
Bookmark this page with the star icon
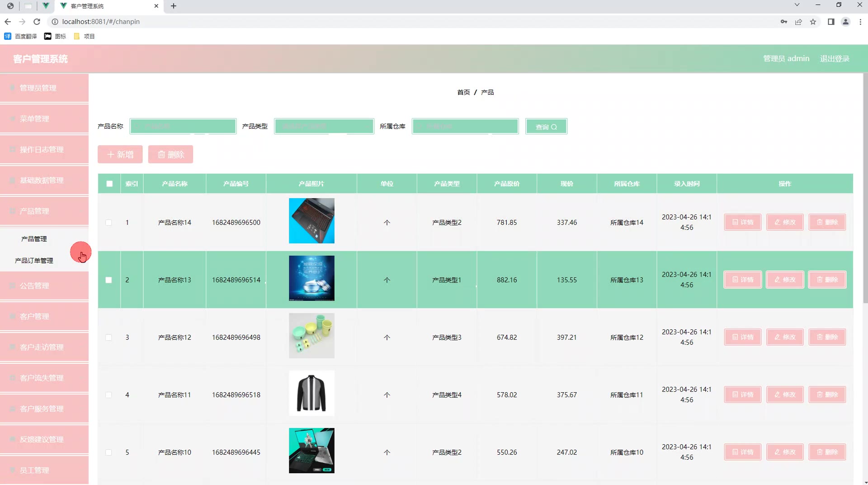point(813,22)
